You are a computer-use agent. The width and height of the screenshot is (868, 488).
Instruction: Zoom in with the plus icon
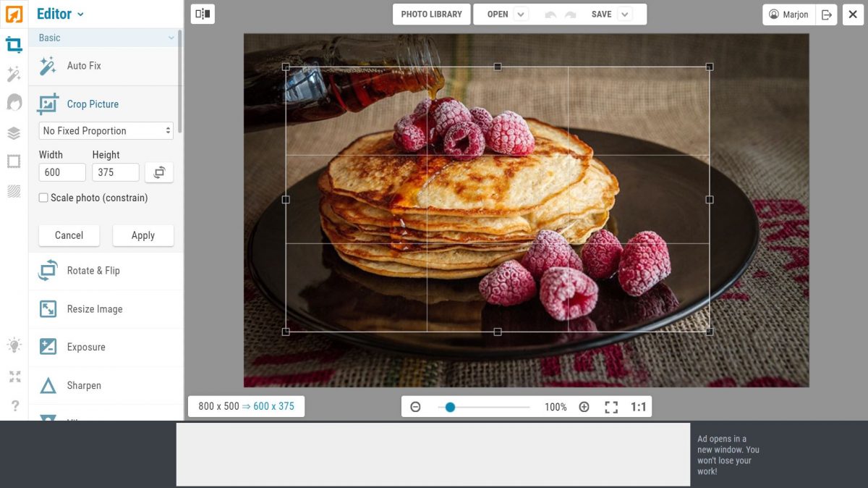click(584, 407)
